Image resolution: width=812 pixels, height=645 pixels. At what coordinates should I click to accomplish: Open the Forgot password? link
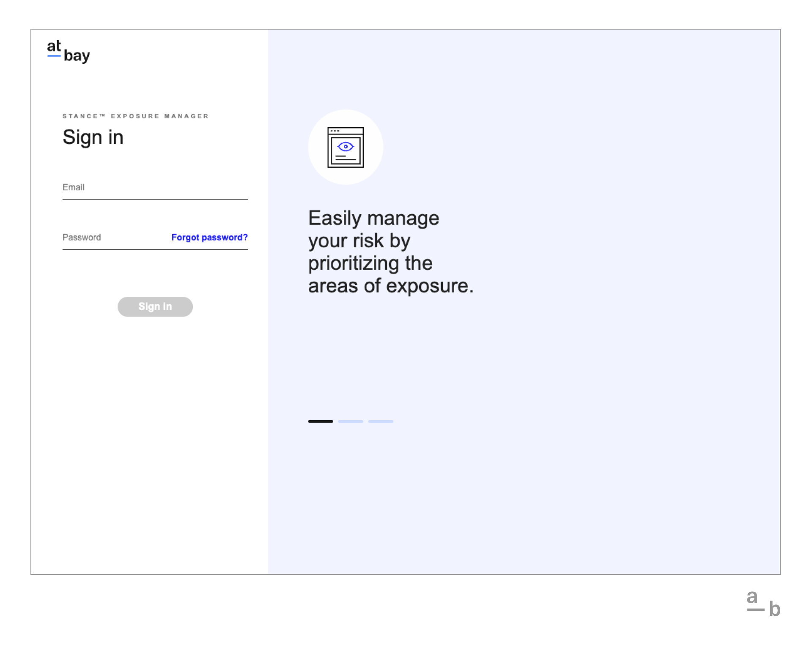point(209,238)
